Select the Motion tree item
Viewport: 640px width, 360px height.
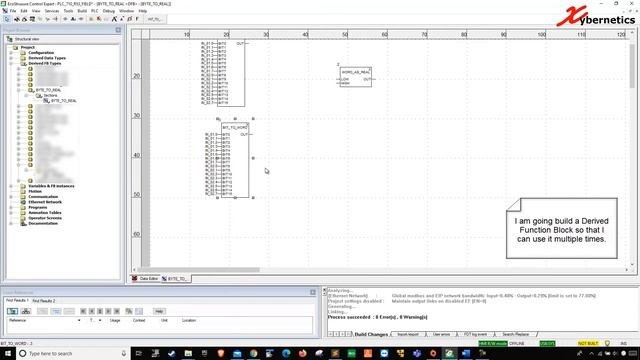click(x=35, y=191)
